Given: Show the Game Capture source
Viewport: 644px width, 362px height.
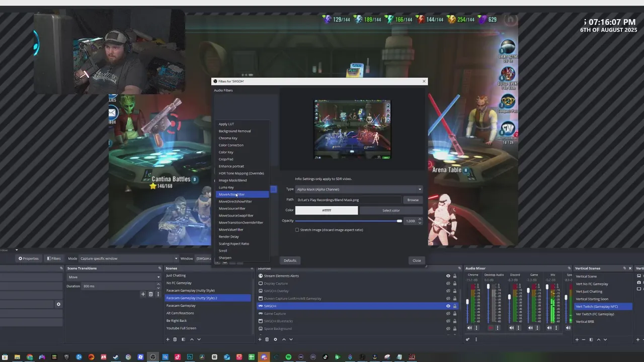Looking at the screenshot, I should click(448, 313).
